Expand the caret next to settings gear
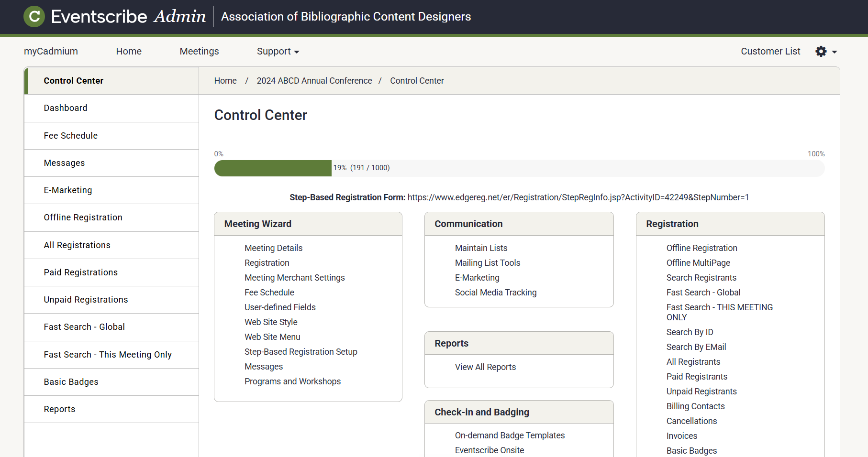Image resolution: width=868 pixels, height=457 pixels. [x=835, y=52]
